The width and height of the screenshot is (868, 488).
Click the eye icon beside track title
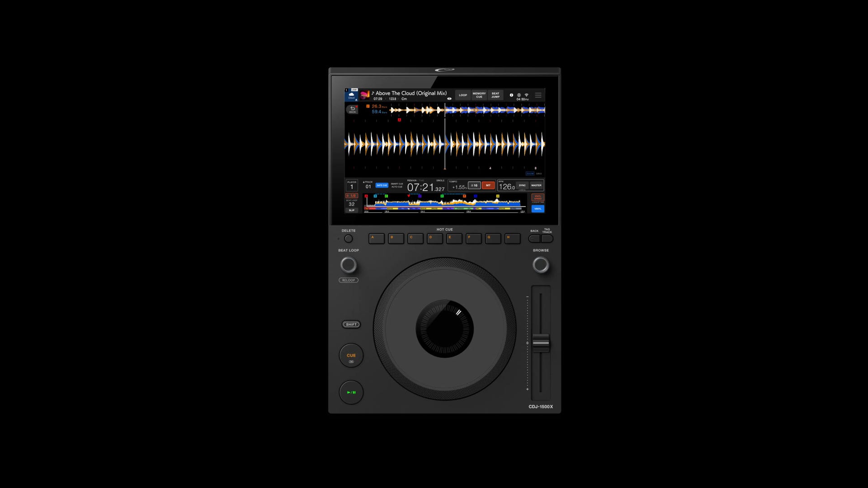449,99
